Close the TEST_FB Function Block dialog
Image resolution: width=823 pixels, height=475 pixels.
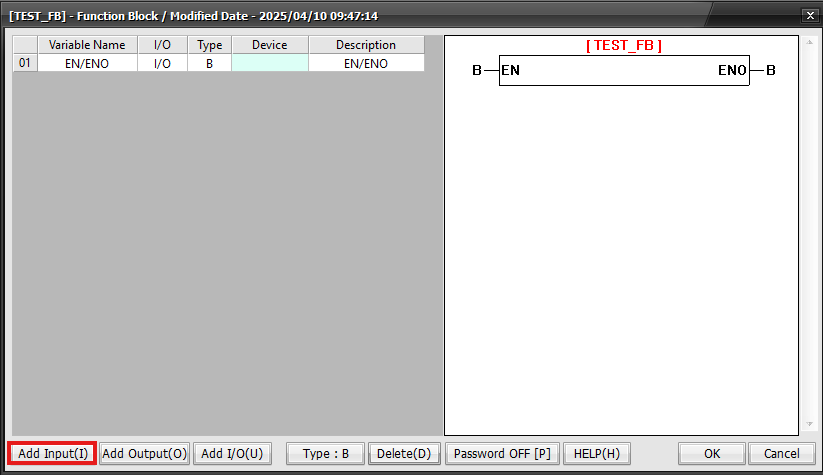pos(809,16)
